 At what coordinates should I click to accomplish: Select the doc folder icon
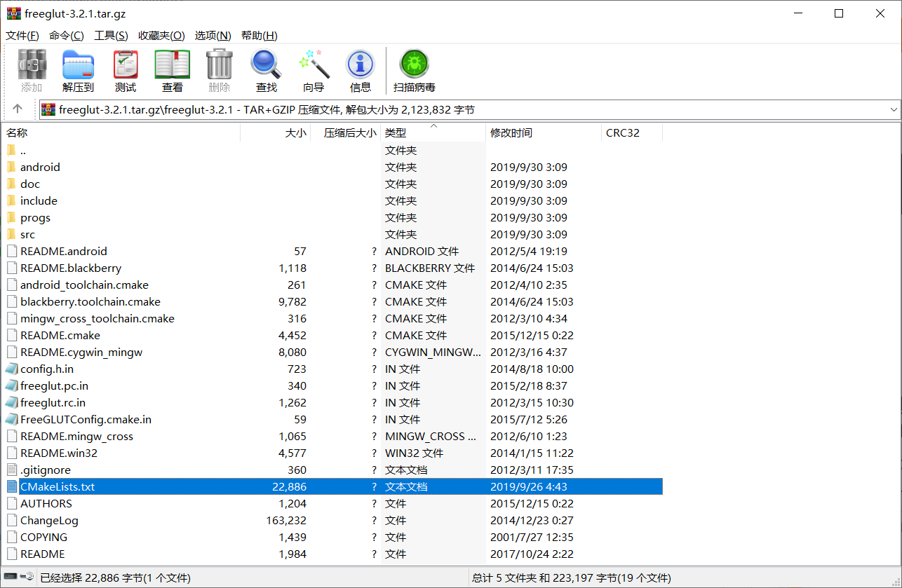point(11,184)
